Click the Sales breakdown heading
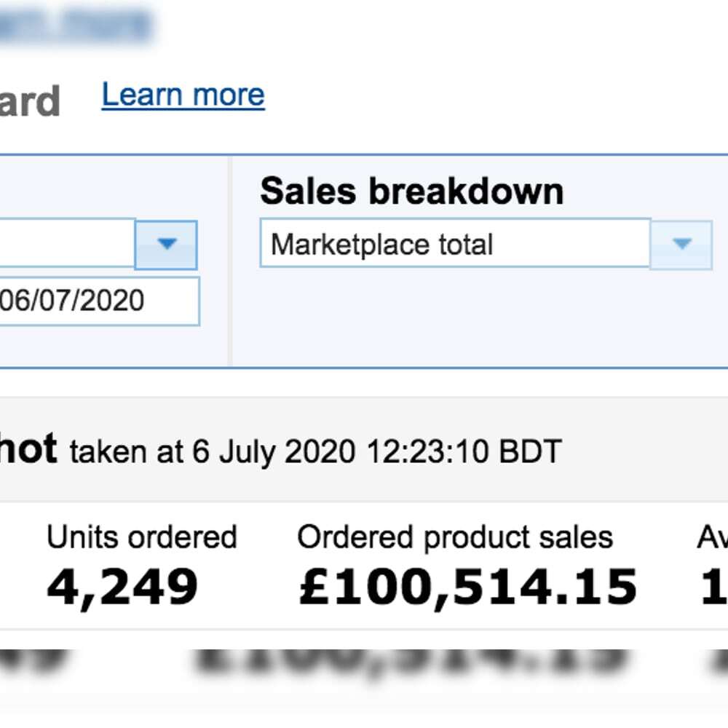Screen dimensions: 728x728 [412, 191]
